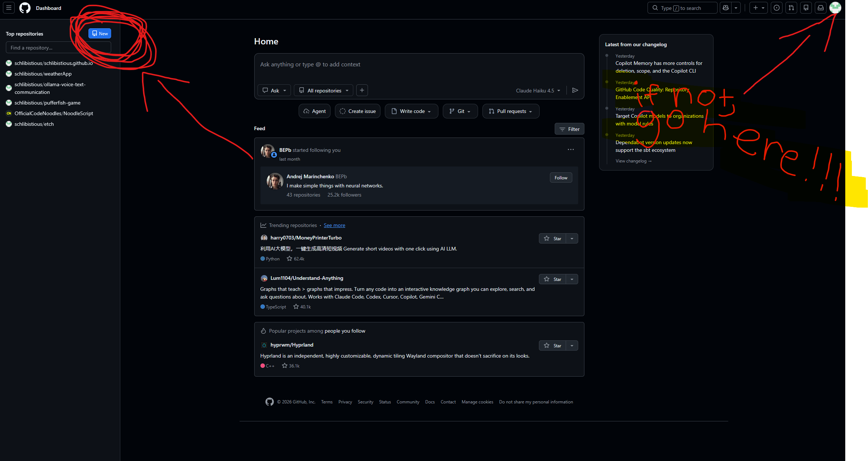Open the Claude Haiku 4.5 model selector

(538, 91)
